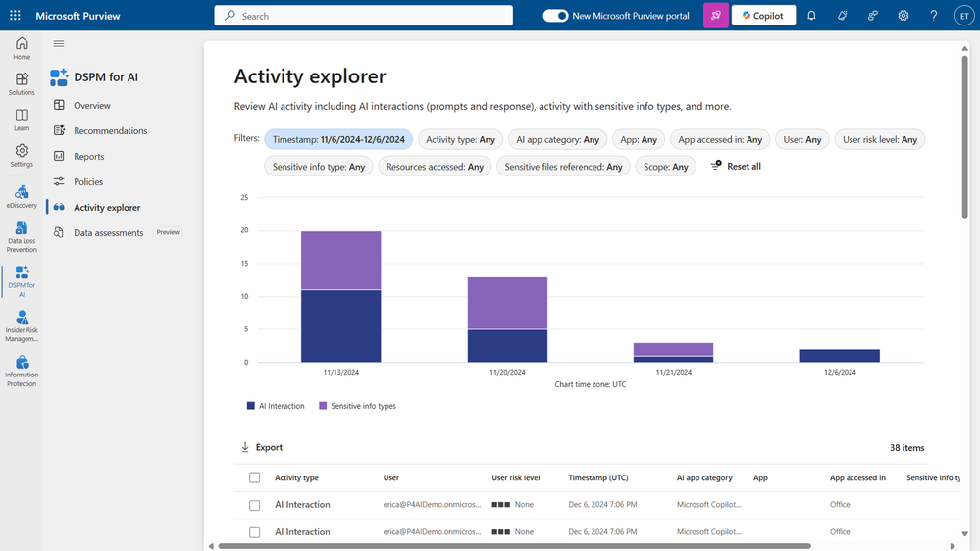This screenshot has width=980, height=551.
Task: Navigate to Policies in DSPM menu
Action: [88, 182]
